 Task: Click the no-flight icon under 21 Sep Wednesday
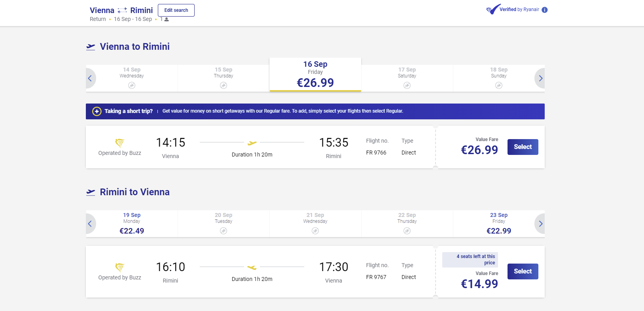click(x=315, y=231)
